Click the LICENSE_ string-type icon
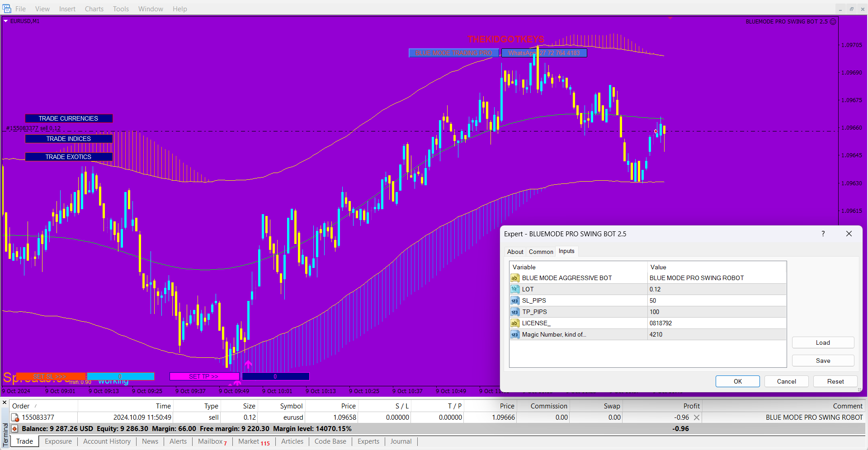This screenshot has width=868, height=450. coord(514,323)
